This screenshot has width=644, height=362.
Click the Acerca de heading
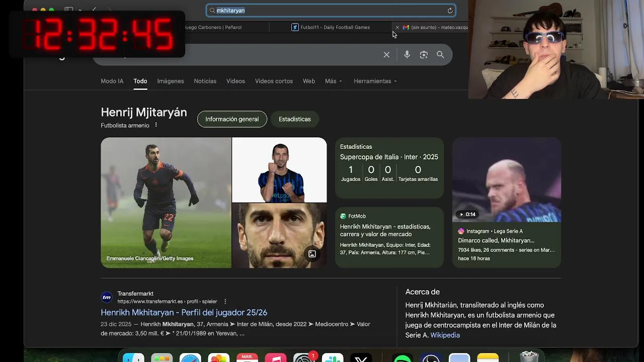tap(423, 292)
